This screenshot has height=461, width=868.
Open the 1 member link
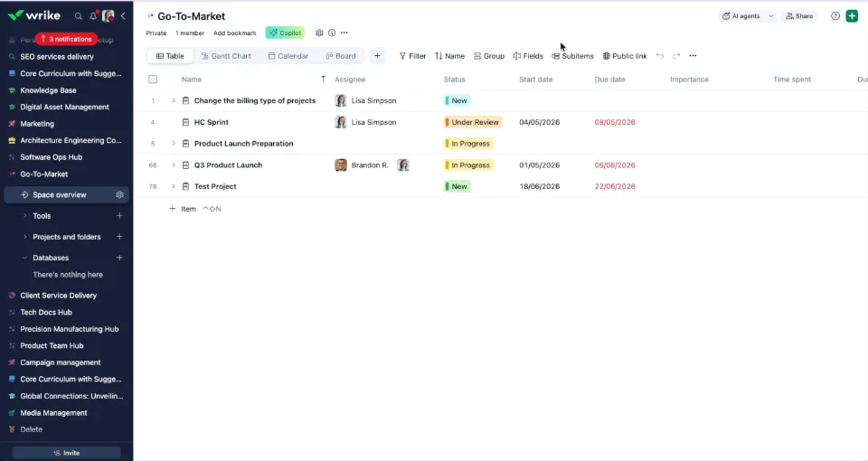coord(190,33)
